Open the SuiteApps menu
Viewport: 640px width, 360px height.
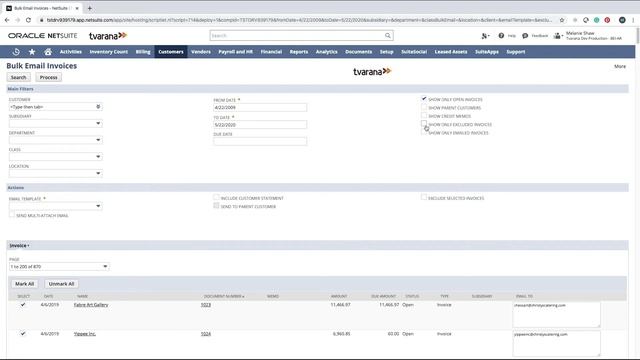click(487, 52)
